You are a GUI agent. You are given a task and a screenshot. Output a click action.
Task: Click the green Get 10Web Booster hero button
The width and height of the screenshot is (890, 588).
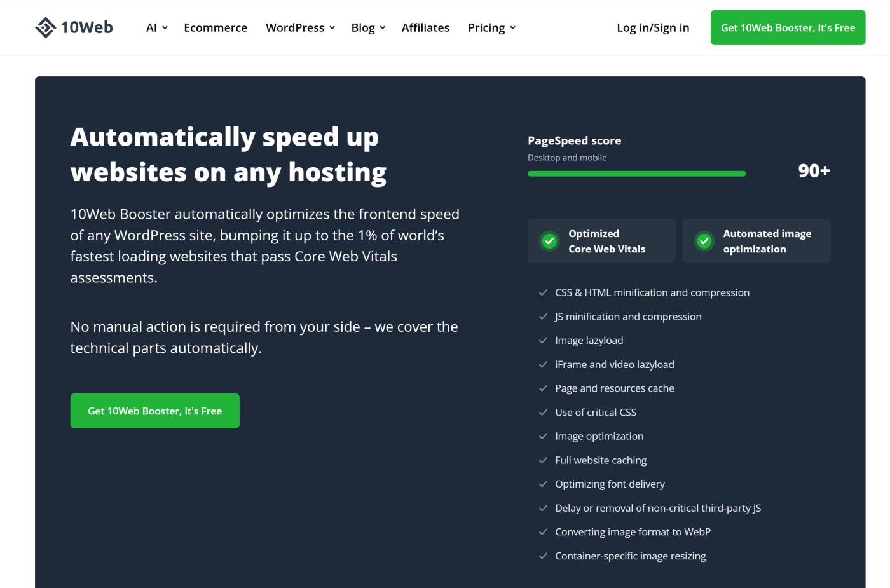154,411
